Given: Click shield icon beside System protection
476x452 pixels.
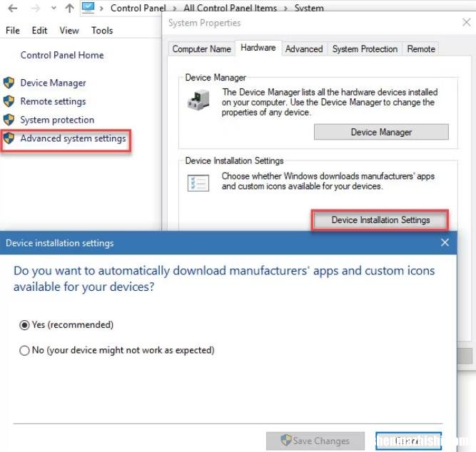Looking at the screenshot, I should coord(9,120).
